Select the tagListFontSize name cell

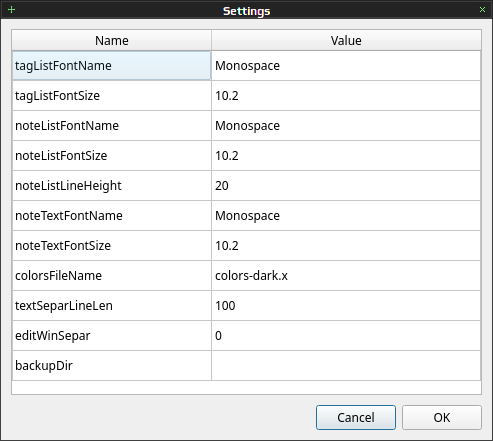coord(112,96)
